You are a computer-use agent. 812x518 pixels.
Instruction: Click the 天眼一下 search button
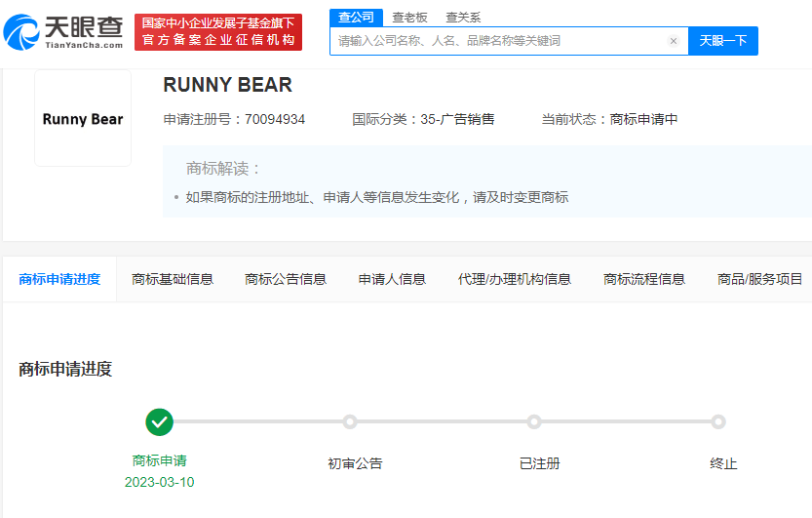coord(723,41)
